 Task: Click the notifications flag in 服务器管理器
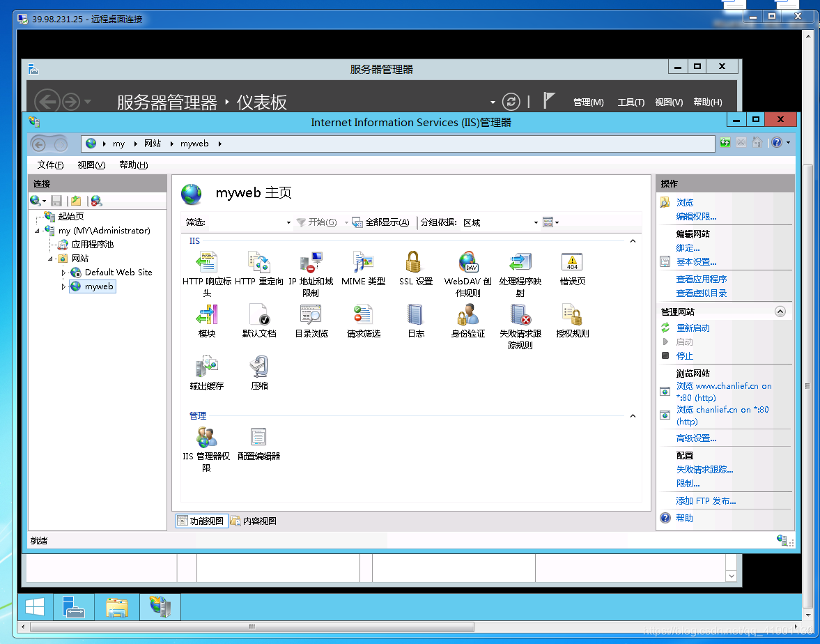[548, 100]
